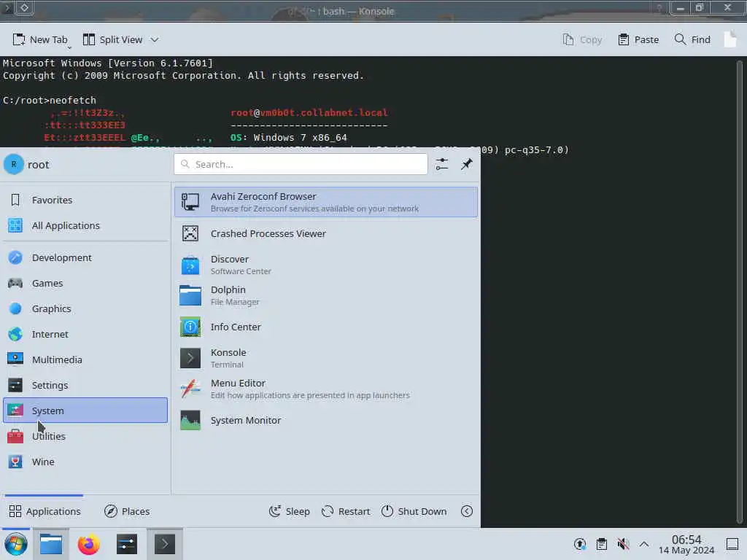Image resolution: width=747 pixels, height=560 pixels.
Task: Click Sleep button
Action: tap(289, 511)
